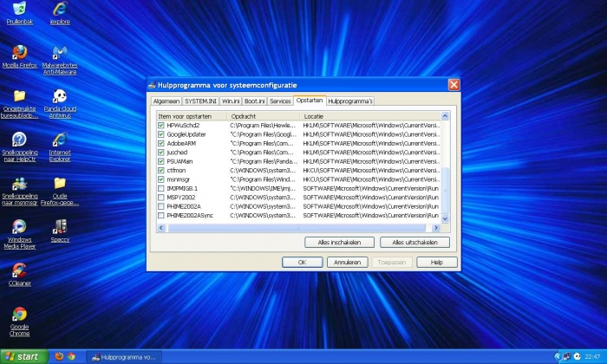Open the Ongebruikte bureaublad folder

pos(19,104)
